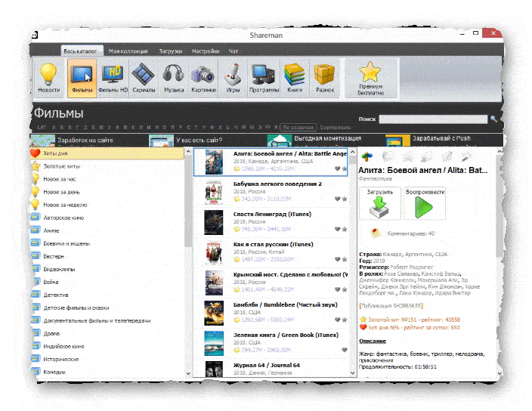532x411 pixels.
Task: Click Бамблби / Bumblebee poster thumbnail
Action: coord(214,313)
